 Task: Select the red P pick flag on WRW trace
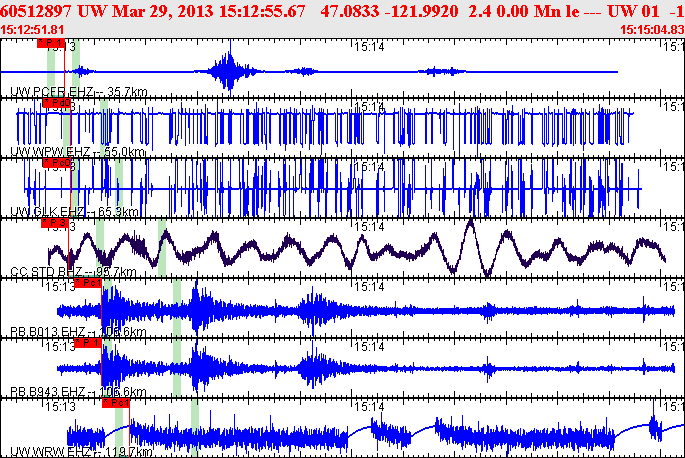[x=115, y=403]
